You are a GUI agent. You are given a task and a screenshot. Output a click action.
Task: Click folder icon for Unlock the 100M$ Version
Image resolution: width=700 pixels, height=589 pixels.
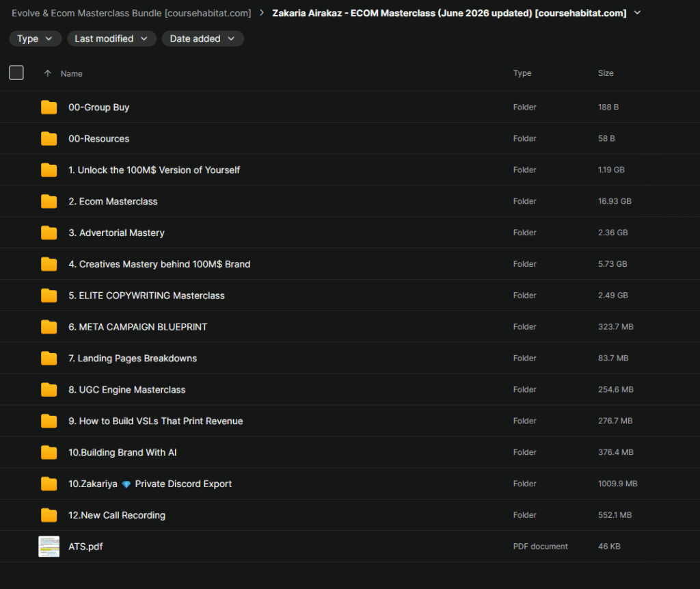[x=49, y=170]
